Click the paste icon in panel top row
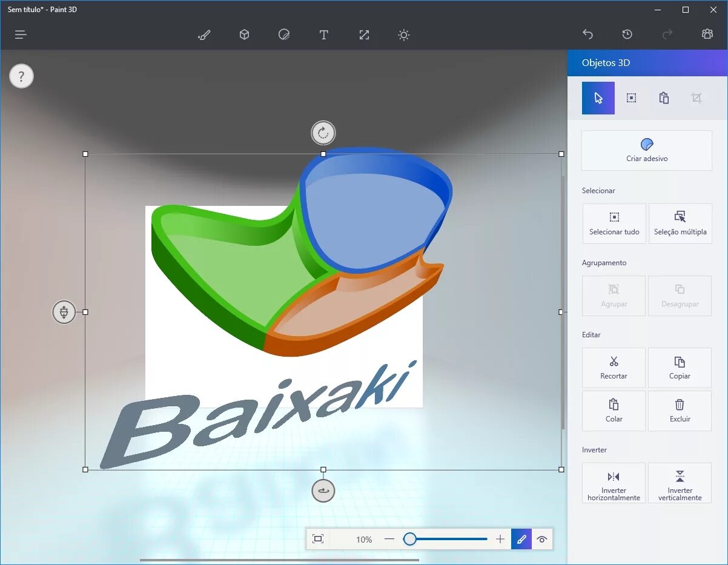The width and height of the screenshot is (728, 565). [664, 98]
